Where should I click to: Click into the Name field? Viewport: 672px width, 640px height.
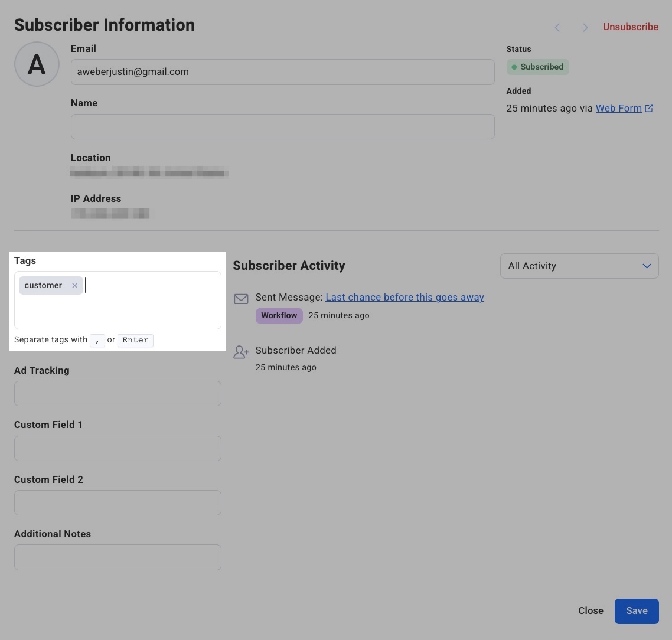282,127
